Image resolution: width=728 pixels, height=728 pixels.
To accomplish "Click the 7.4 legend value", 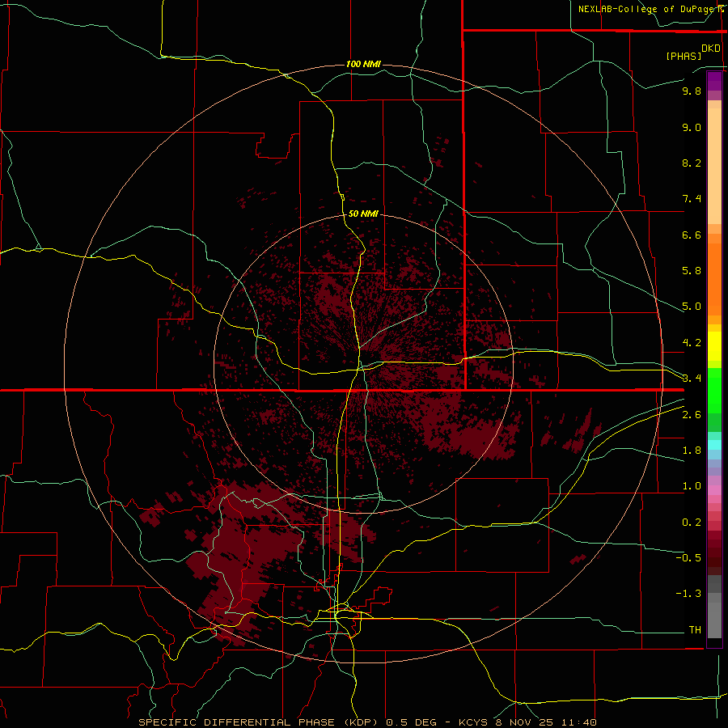I will 692,199.
